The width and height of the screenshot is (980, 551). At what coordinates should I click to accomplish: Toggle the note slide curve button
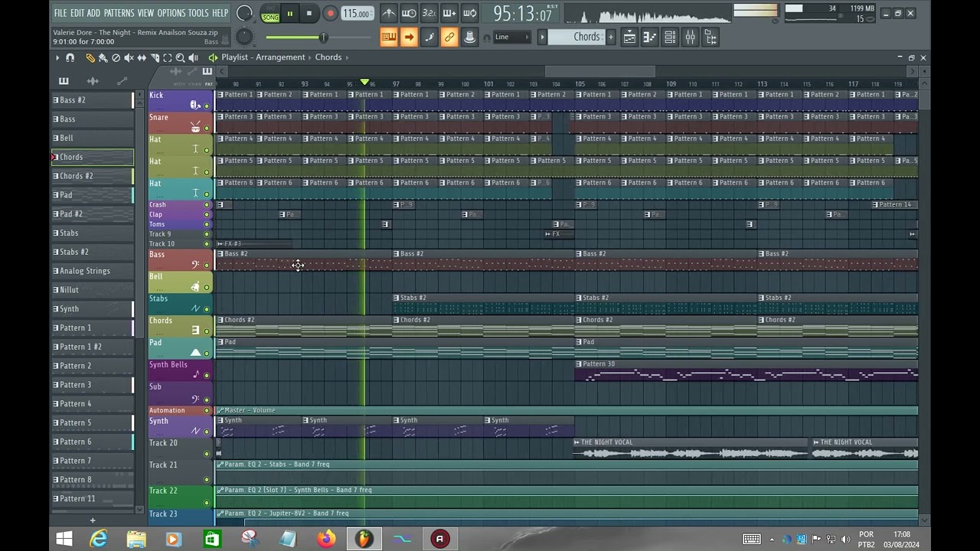coord(430,37)
